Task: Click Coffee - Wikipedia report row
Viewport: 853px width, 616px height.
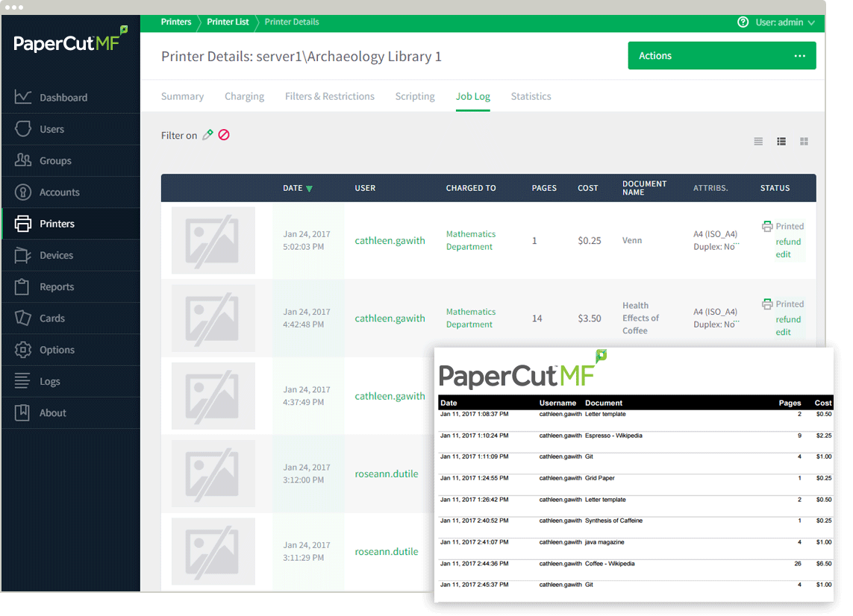Action: (x=635, y=564)
